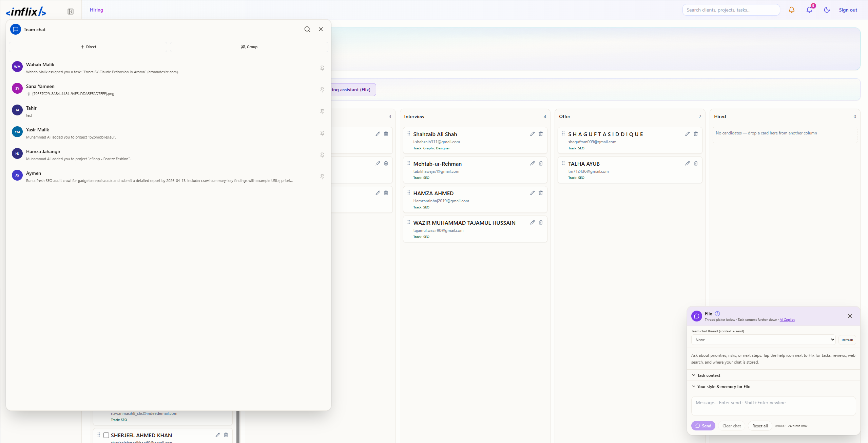Start a new Direct chat
Screen dimensions: 868x443
88,47
